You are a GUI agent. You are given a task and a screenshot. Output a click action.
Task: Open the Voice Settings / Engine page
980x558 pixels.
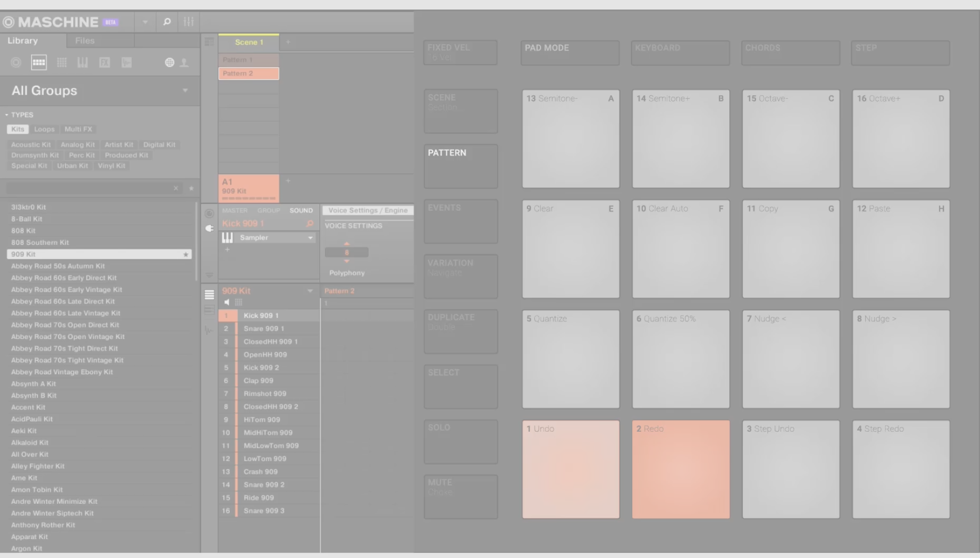368,211
